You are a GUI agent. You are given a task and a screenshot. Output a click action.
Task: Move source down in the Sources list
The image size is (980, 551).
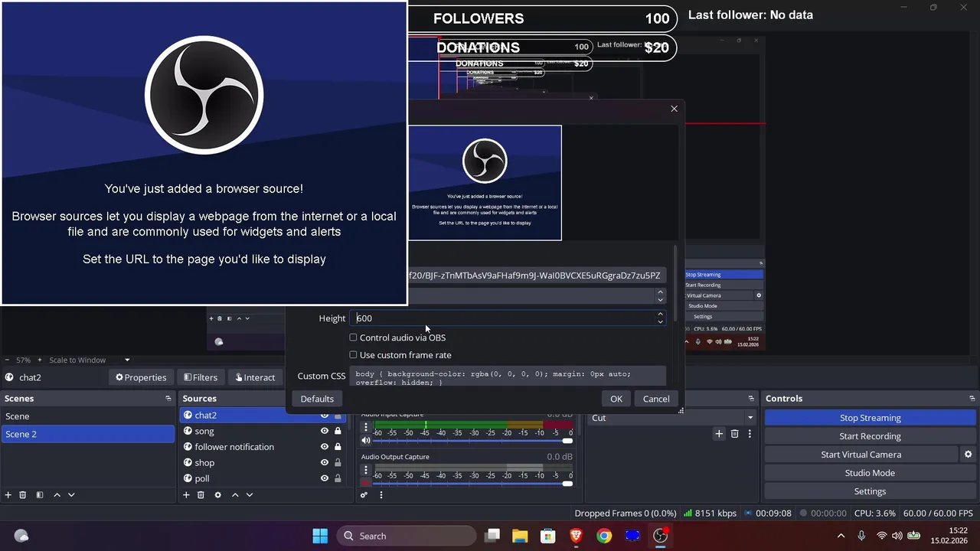[x=250, y=495]
